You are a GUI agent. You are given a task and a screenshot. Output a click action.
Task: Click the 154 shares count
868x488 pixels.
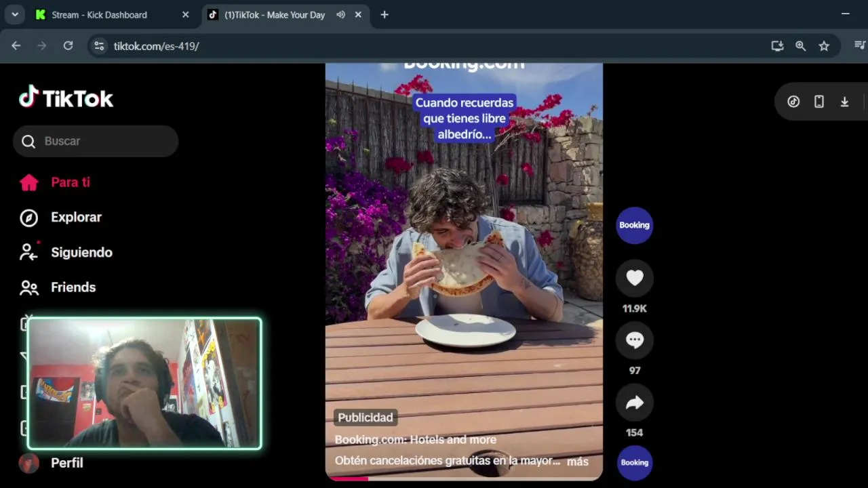(635, 432)
